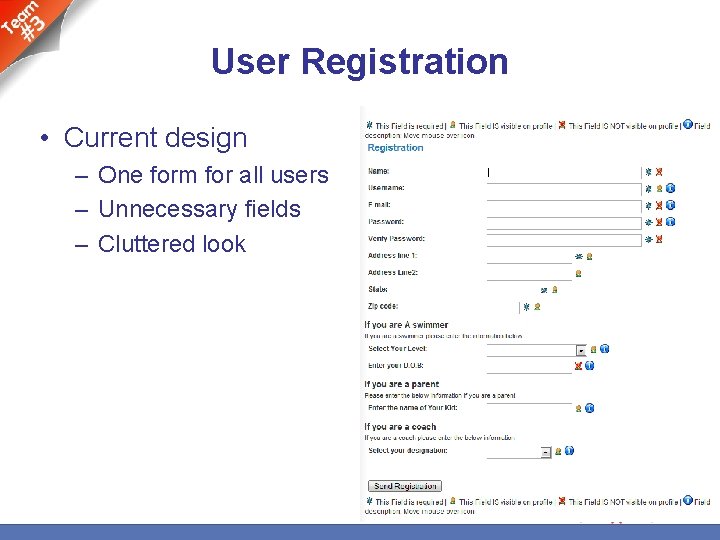Viewport: 720px width, 540px height.
Task: Focus the Password input field
Action: click(564, 223)
